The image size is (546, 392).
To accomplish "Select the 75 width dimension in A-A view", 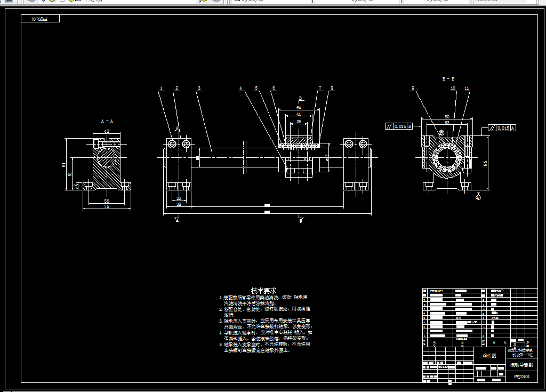I will tap(107, 206).
